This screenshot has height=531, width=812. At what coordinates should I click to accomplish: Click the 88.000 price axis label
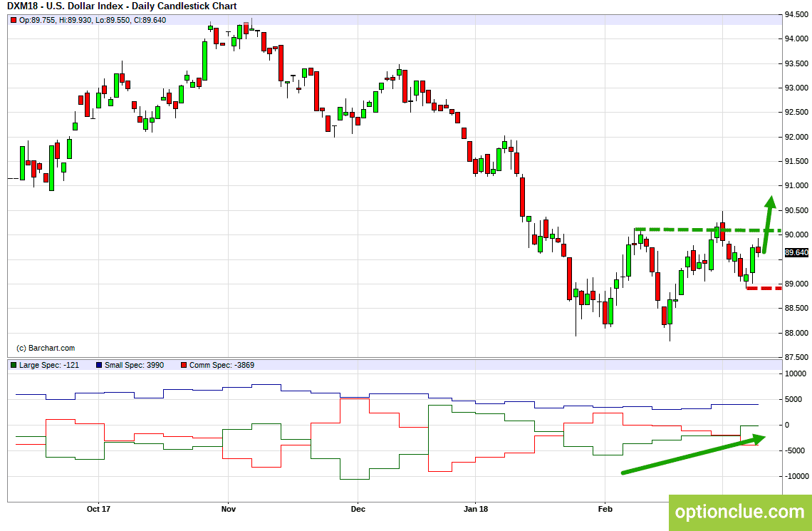pyautogui.click(x=797, y=333)
